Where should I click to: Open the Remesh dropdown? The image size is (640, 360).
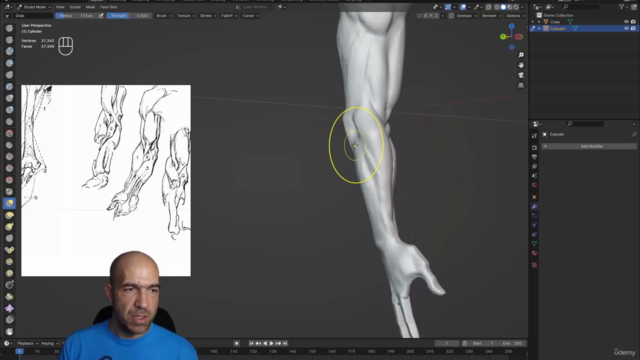(491, 16)
